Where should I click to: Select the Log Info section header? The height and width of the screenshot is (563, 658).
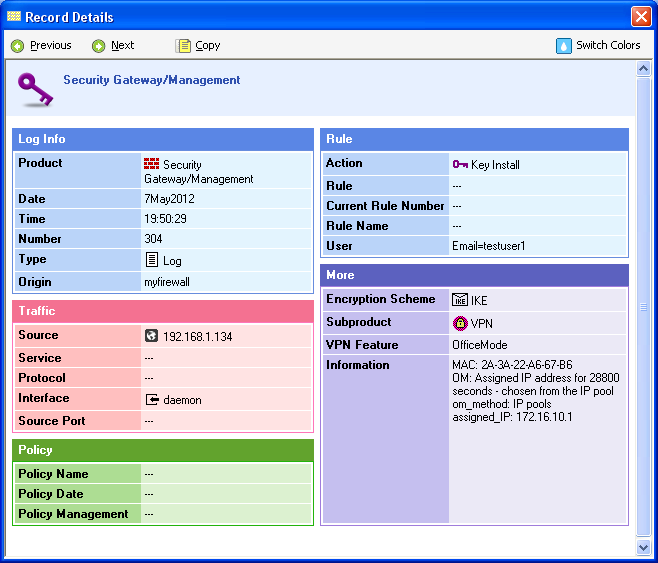click(x=163, y=139)
